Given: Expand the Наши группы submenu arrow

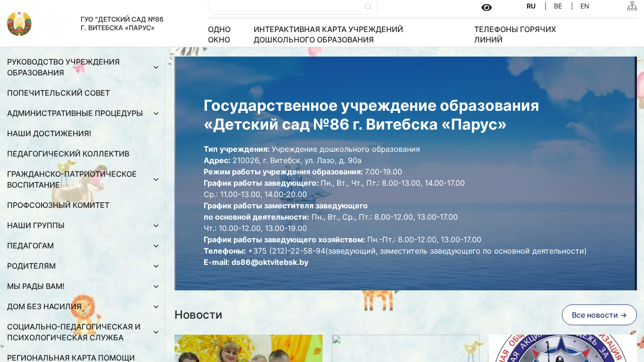Looking at the screenshot, I should point(156,226).
